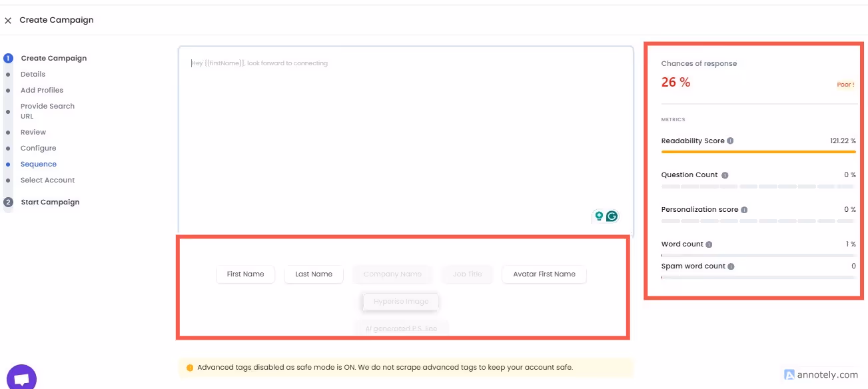Click the Readability Score progress bar
The image size is (868, 389).
pyautogui.click(x=758, y=152)
